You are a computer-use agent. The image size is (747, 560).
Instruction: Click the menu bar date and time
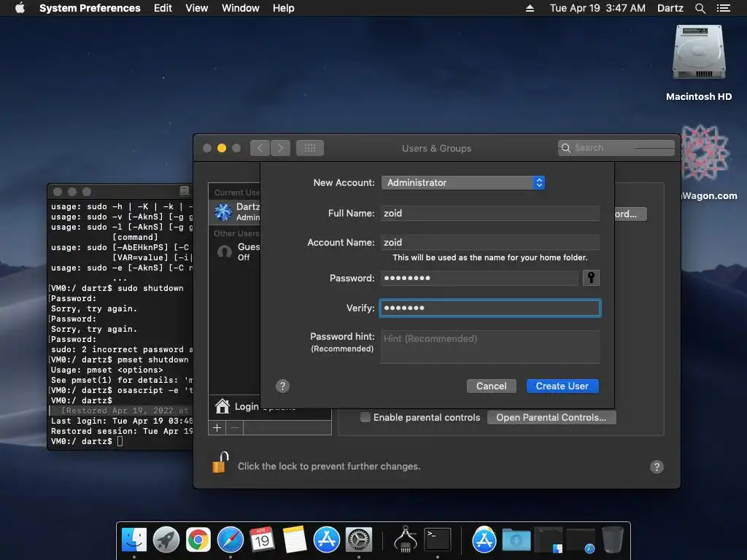pos(597,8)
